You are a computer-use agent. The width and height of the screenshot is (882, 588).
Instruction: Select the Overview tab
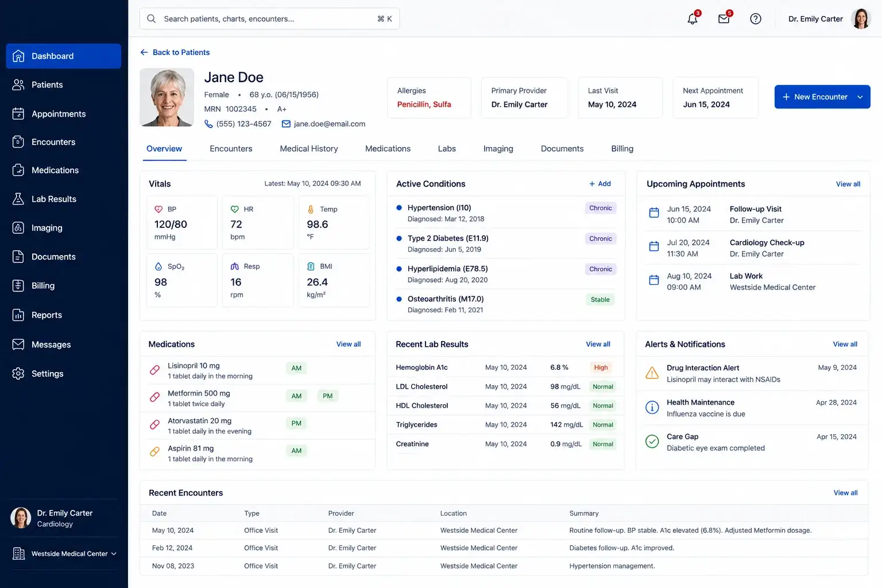tap(164, 149)
